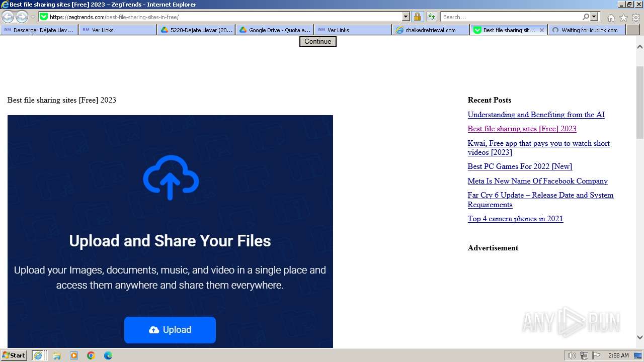Go forward with the browser Forward arrow
This screenshot has width=644, height=362.
(22, 17)
